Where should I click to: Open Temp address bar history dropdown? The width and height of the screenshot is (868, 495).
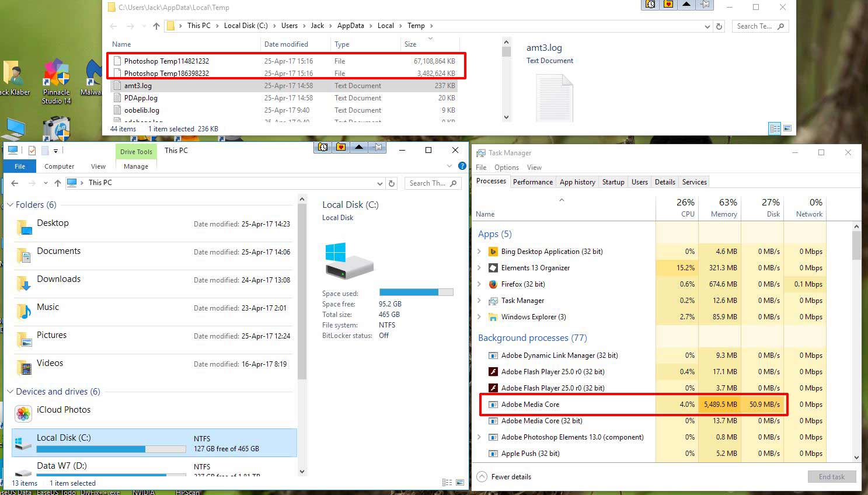point(707,26)
